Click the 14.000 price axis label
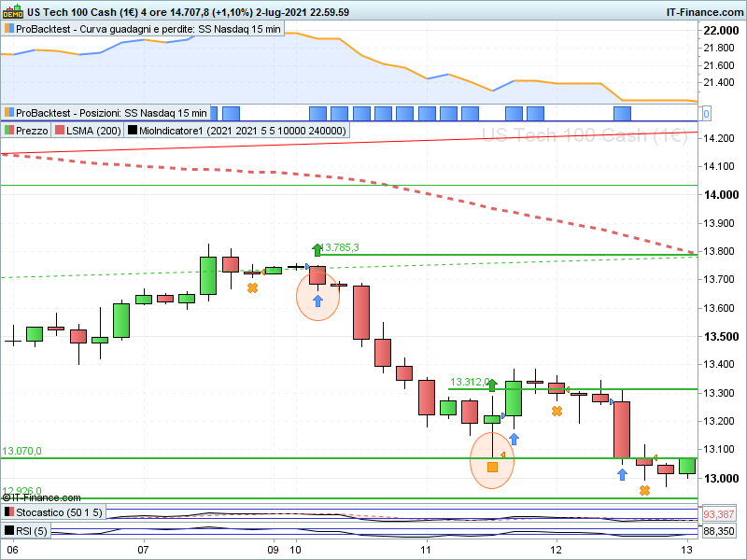 point(721,194)
